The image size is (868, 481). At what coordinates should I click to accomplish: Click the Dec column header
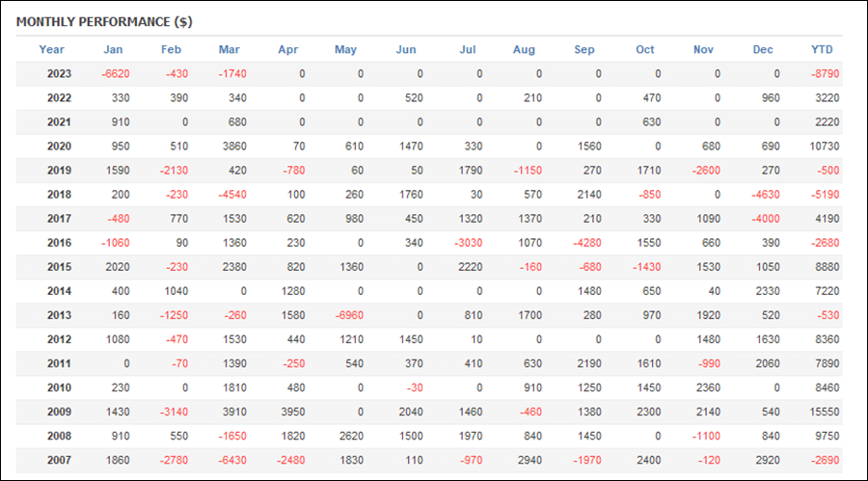point(763,49)
